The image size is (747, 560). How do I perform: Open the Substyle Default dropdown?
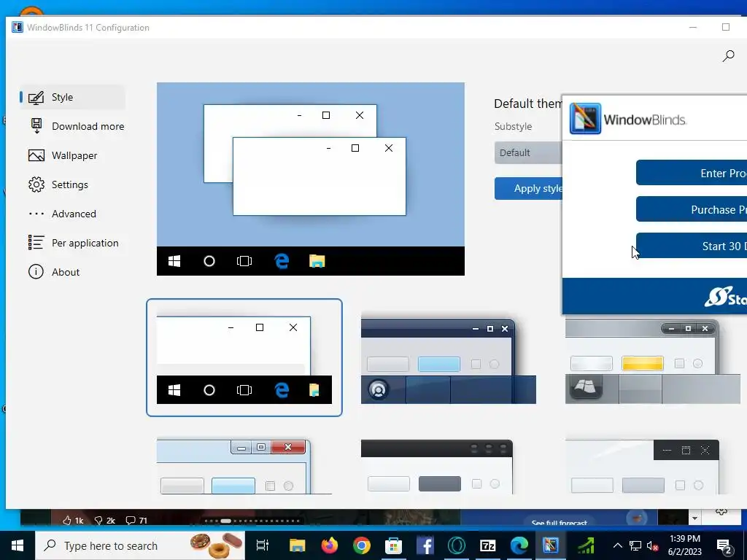[528, 153]
